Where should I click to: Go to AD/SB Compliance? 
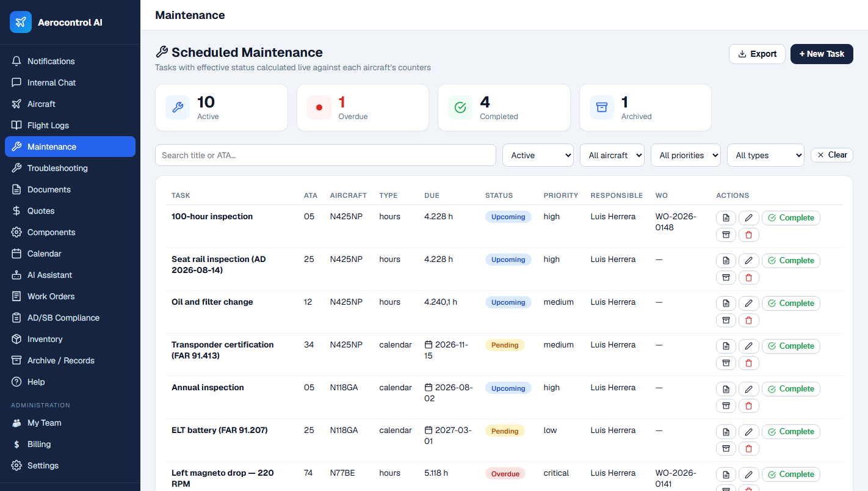point(70,318)
